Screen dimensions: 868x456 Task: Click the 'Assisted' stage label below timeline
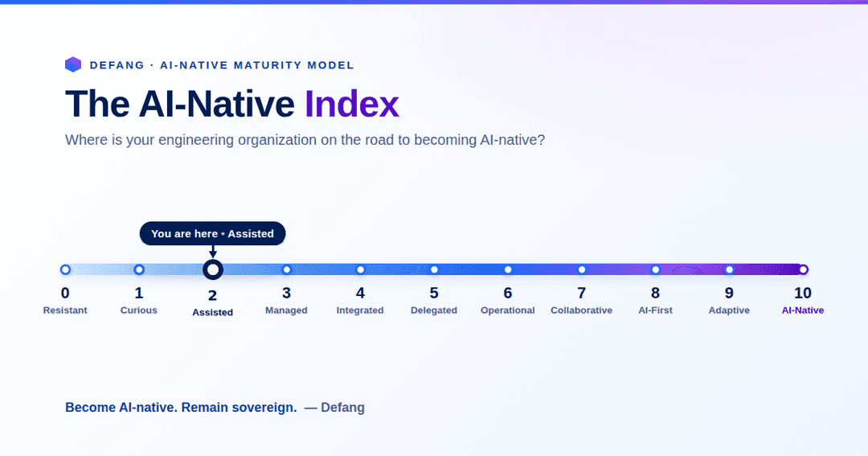(212, 313)
